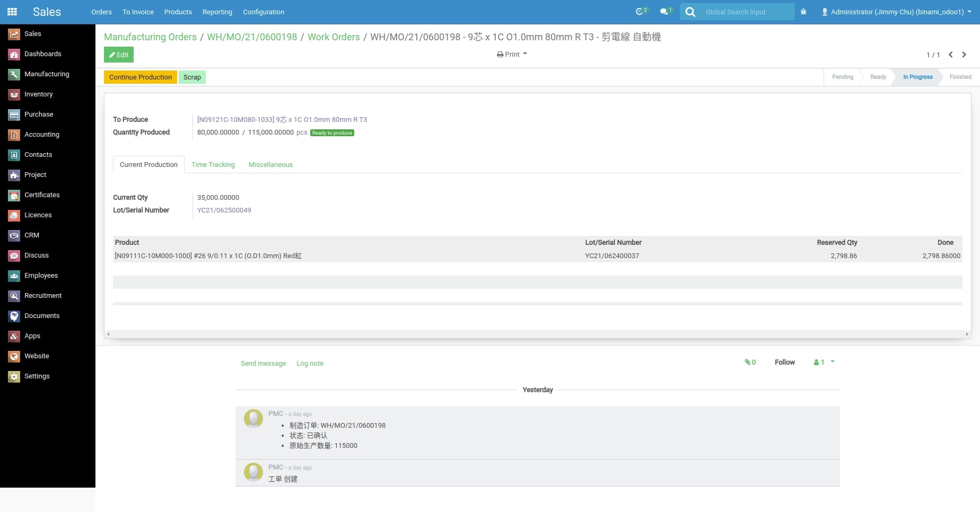
Task: Go to Manufacturing Orders breadcrumb
Action: pos(150,37)
